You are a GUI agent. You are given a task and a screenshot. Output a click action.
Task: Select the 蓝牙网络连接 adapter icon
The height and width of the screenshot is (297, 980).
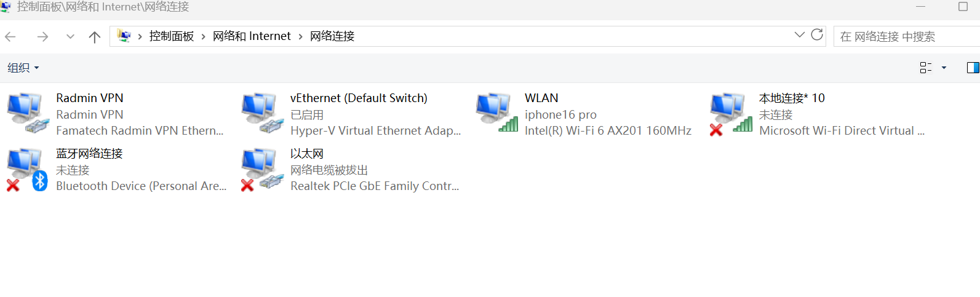(x=27, y=168)
